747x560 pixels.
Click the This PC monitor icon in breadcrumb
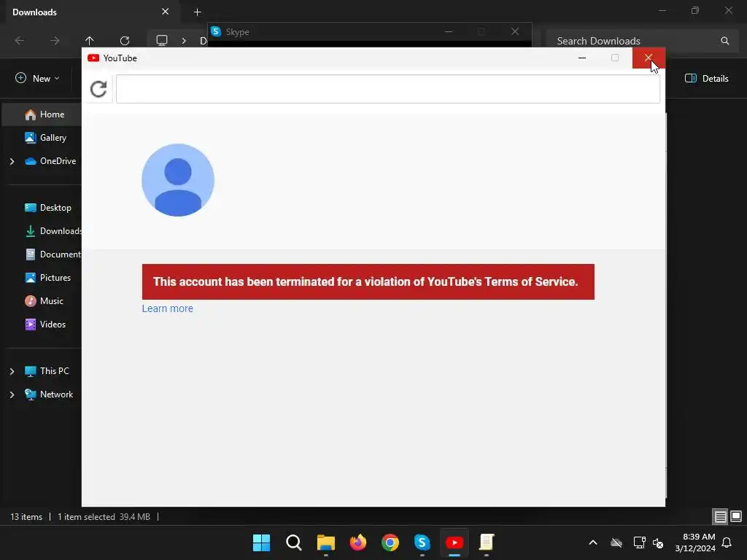[162, 41]
